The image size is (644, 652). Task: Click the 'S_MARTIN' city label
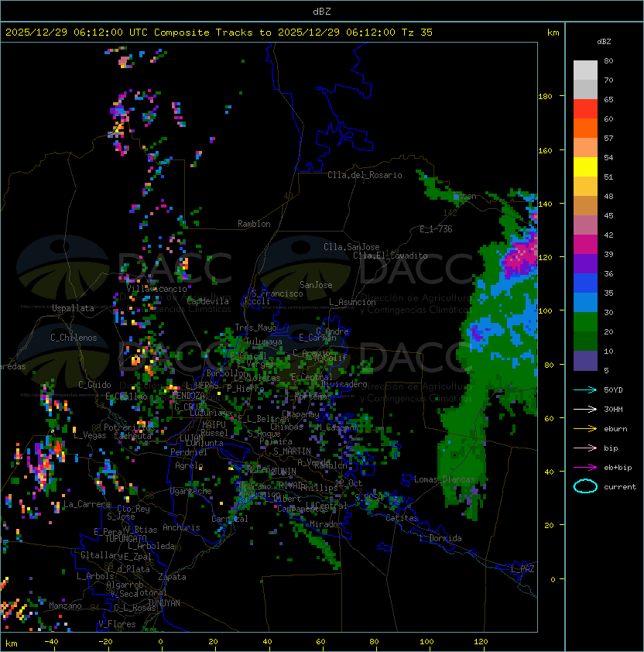point(293,451)
